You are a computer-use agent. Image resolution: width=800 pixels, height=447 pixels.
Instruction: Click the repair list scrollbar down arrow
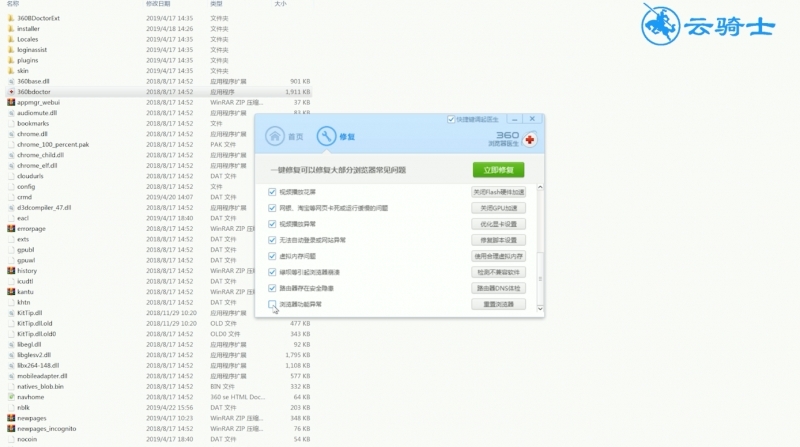coord(540,309)
